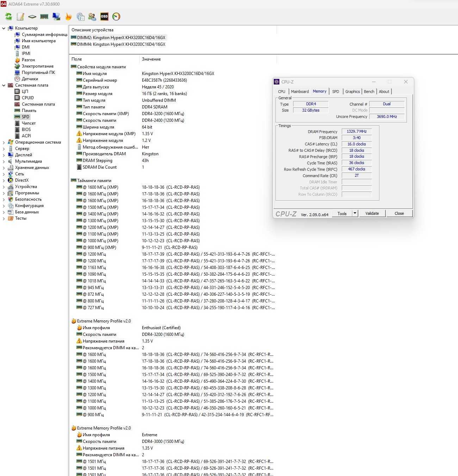Click the green Refresh toolbar icon
The image size is (458, 476).
[x=8, y=17]
